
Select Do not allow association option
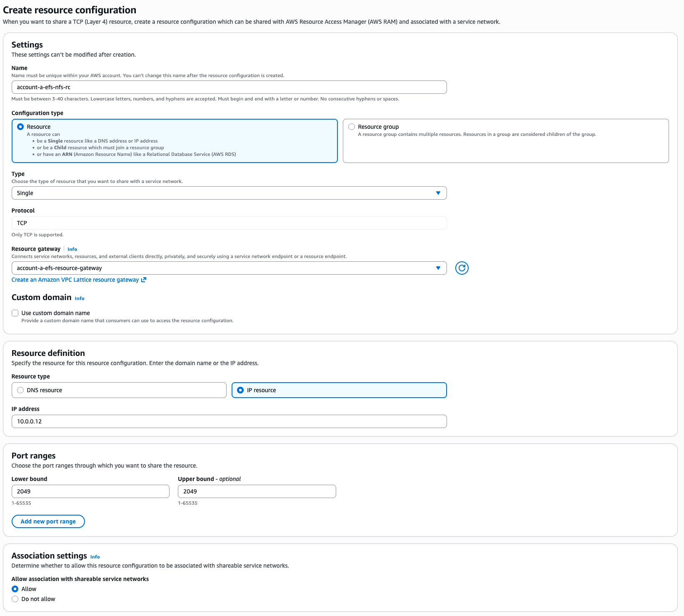[x=15, y=599]
